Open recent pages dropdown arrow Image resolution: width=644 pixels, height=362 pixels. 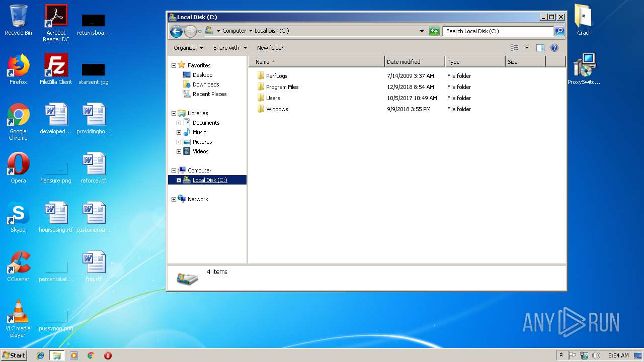pos(200,32)
